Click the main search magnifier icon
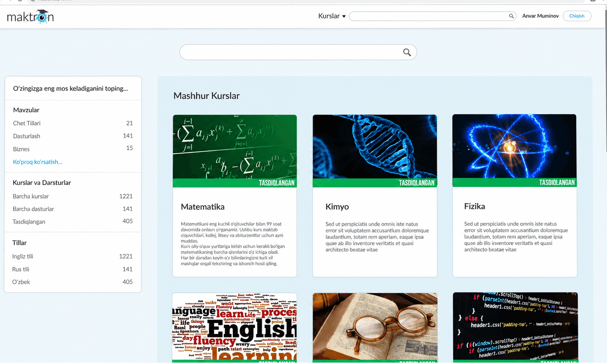Screen dimensions: 607x364 click(407, 52)
